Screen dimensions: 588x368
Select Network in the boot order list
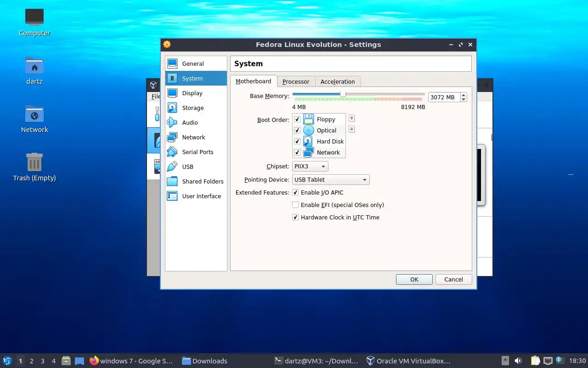click(x=319, y=152)
